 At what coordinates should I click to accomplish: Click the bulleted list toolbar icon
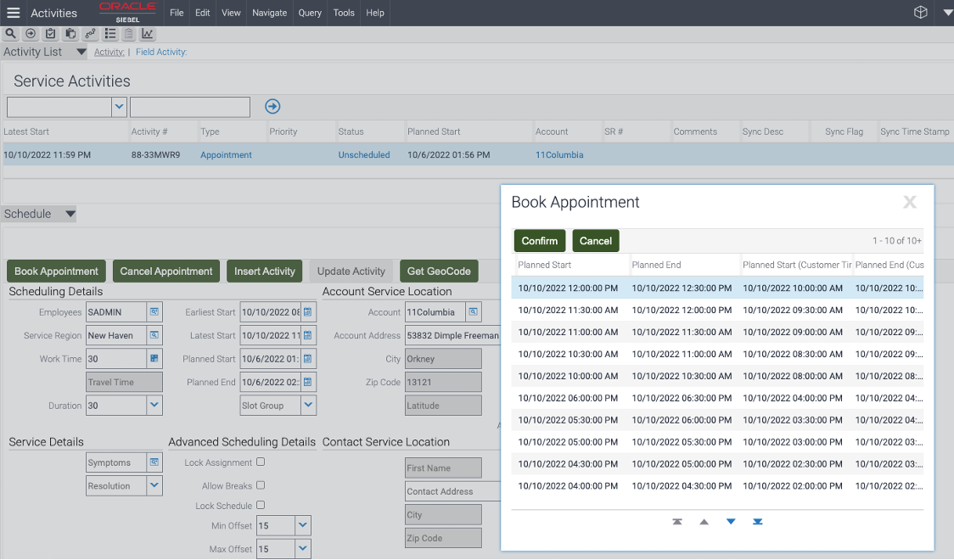coord(110,34)
